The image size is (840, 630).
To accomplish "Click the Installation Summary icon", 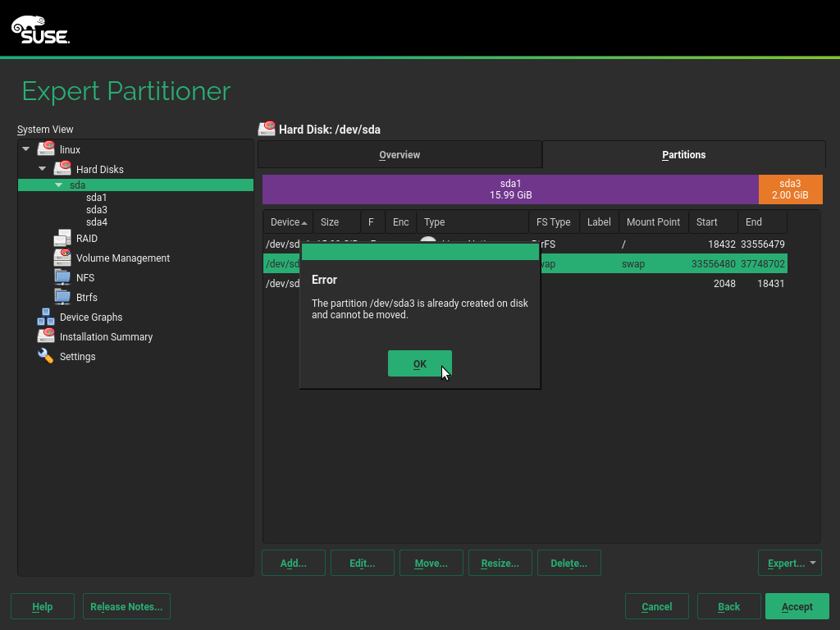I will coord(46,336).
